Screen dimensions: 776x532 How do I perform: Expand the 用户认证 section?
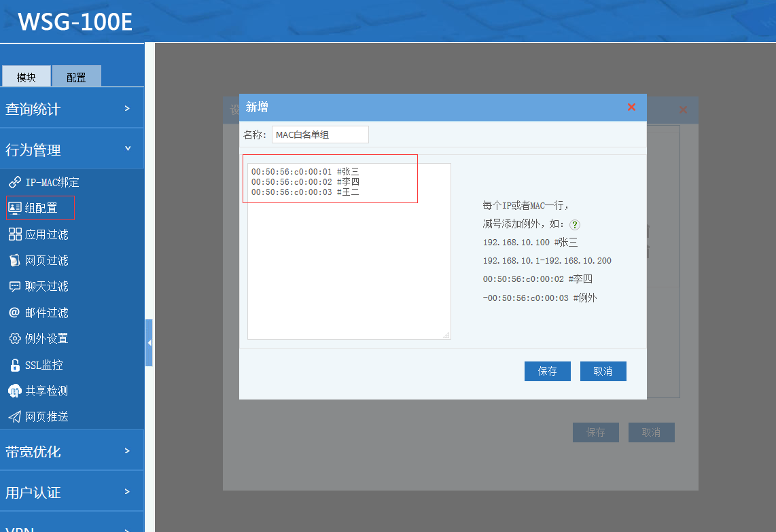pyautogui.click(x=71, y=492)
